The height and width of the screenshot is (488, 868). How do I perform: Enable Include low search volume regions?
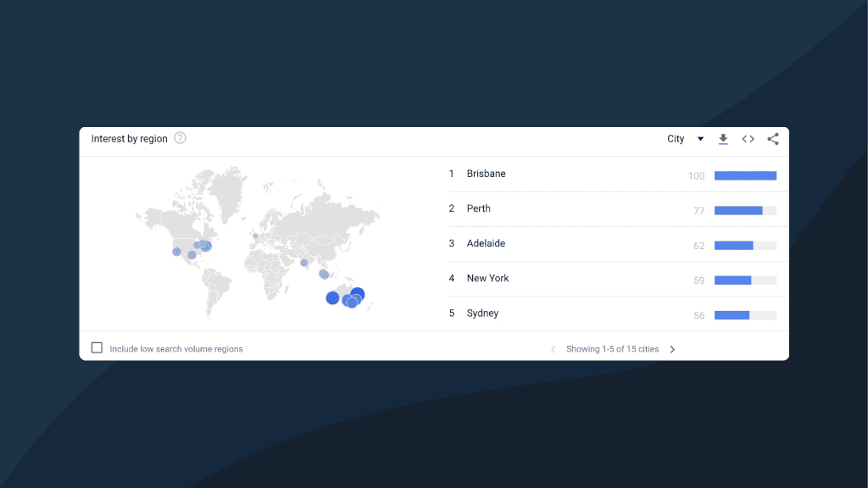[x=97, y=348]
